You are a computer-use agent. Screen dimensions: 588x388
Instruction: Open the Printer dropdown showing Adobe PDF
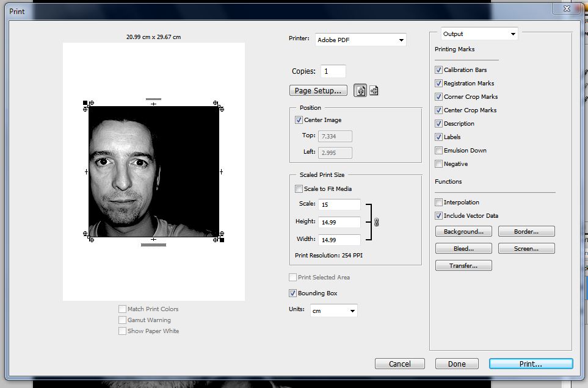tap(360, 40)
